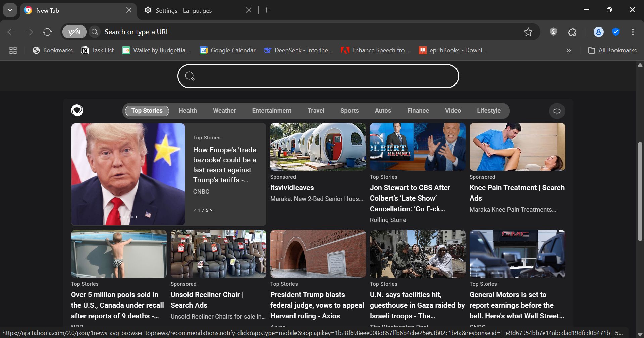644x338 pixels.
Task: Open the Colbert Report thumbnail
Action: 418,147
